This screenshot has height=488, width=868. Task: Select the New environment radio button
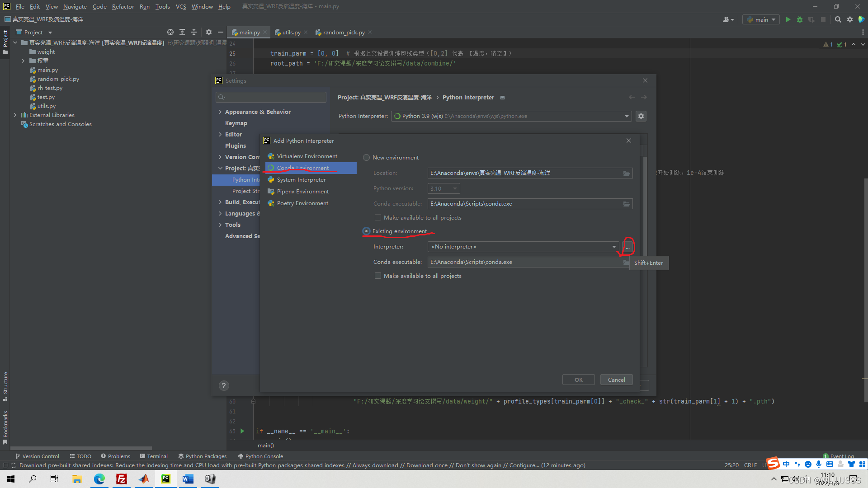click(367, 157)
